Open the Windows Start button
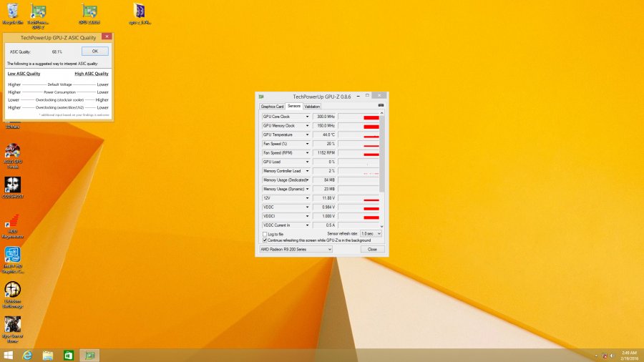Image resolution: width=644 pixels, height=362 pixels. (x=8, y=355)
